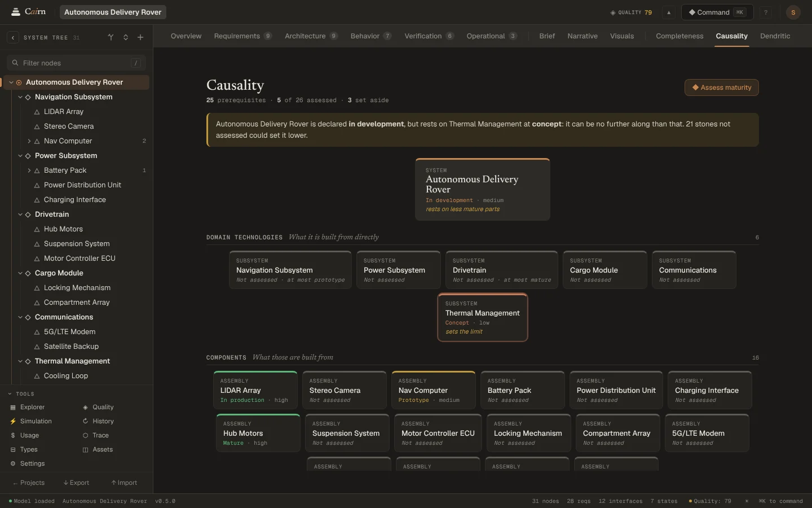
Task: Expand the Nav Computer tree node
Action: coord(29,141)
